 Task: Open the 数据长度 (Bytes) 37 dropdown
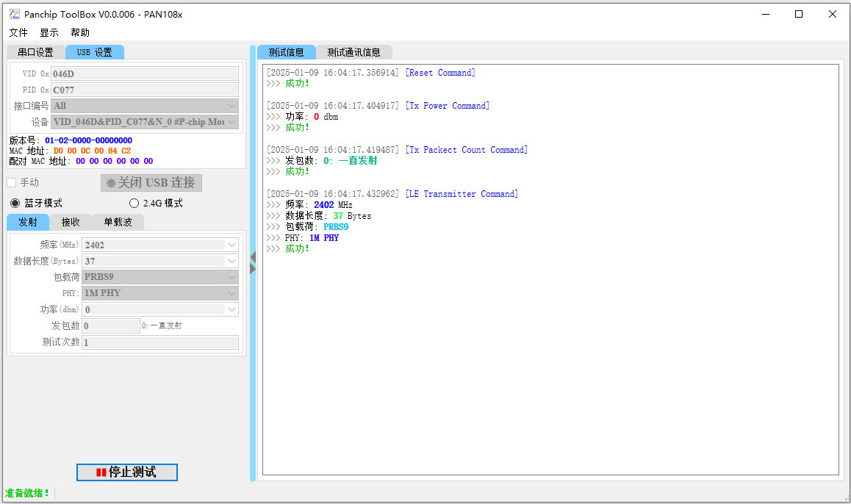pyautogui.click(x=160, y=261)
